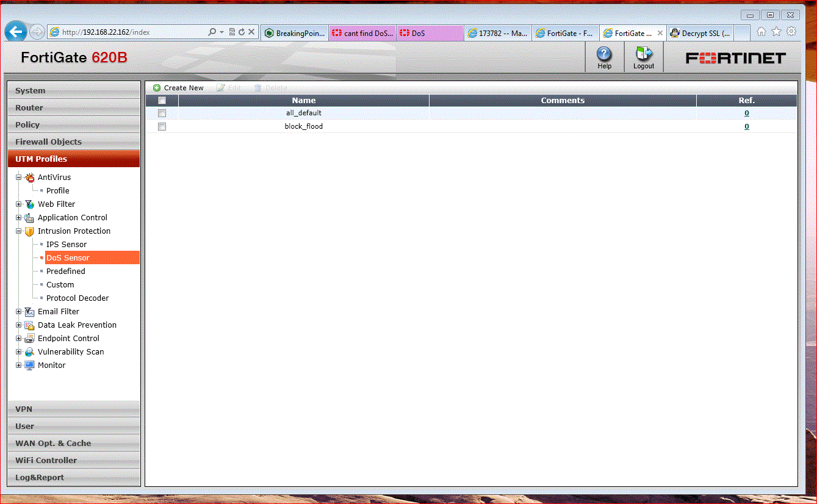Image resolution: width=817 pixels, height=504 pixels.
Task: Switch to the BreakingPoint browser tab
Action: pyautogui.click(x=295, y=33)
